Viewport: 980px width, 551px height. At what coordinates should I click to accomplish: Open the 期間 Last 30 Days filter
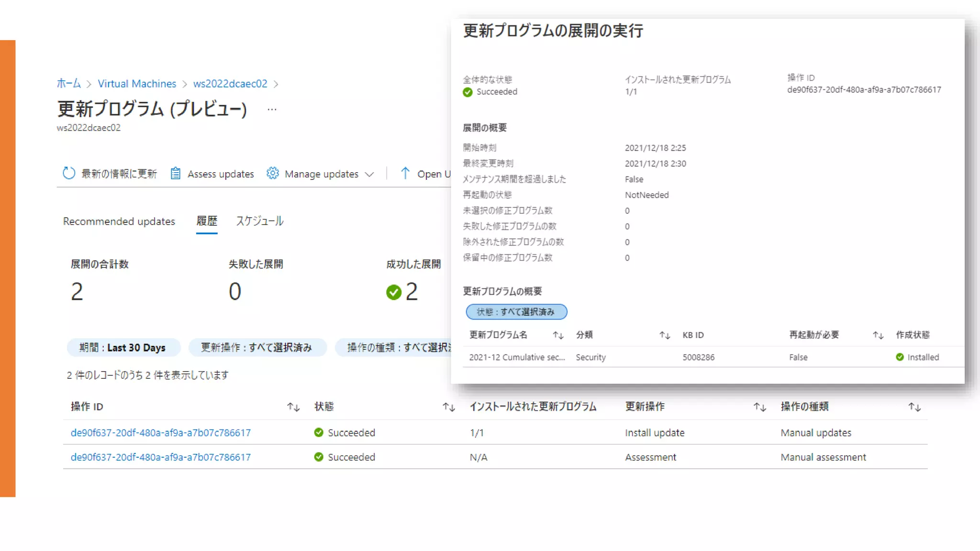click(x=123, y=348)
